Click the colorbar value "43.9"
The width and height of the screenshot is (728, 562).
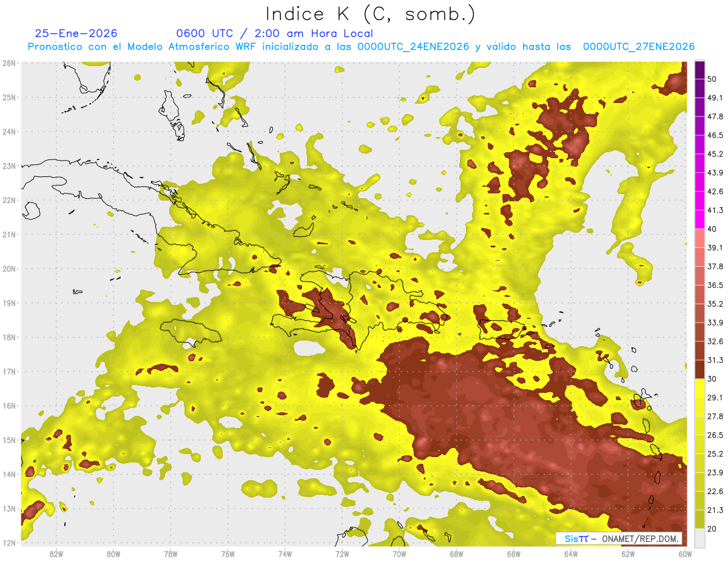pos(715,173)
